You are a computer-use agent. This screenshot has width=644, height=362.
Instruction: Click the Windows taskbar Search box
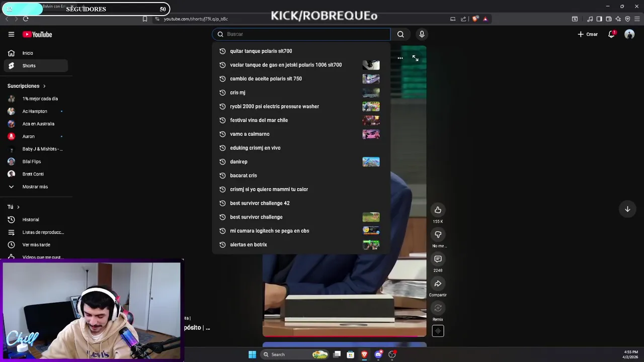tap(295, 354)
